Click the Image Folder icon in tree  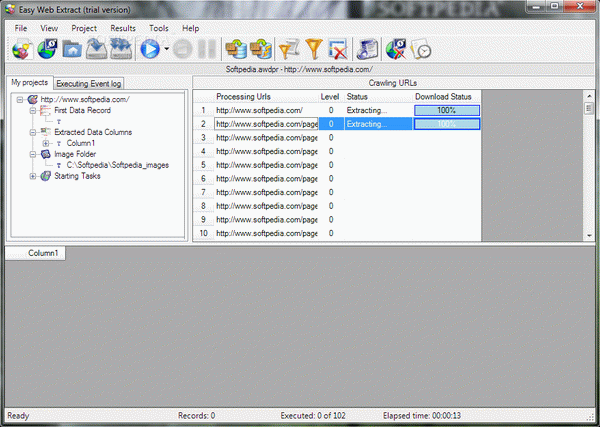(45, 154)
